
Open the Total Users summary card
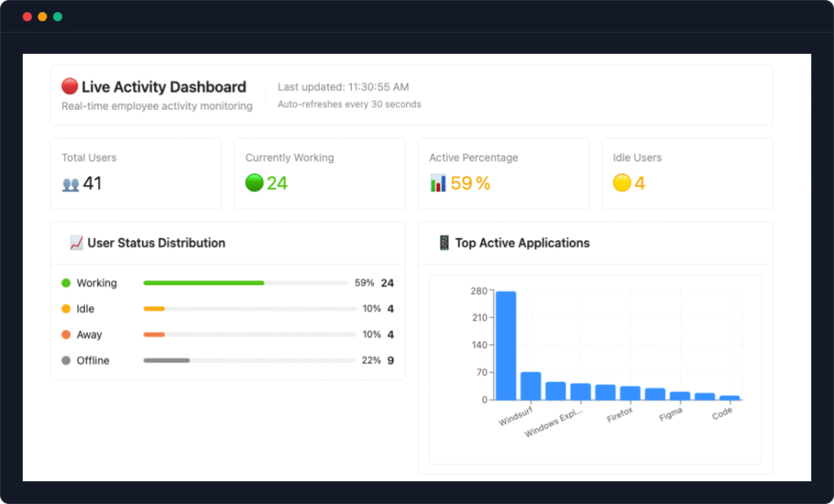pyautogui.click(x=135, y=173)
